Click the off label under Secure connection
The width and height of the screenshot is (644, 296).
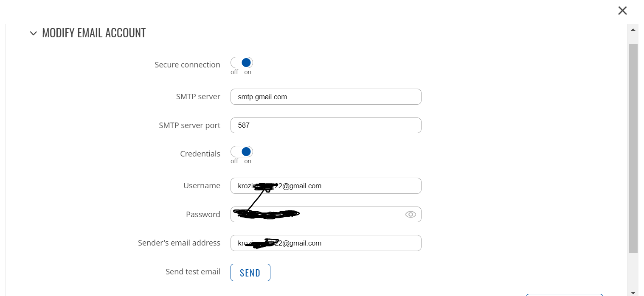234,72
